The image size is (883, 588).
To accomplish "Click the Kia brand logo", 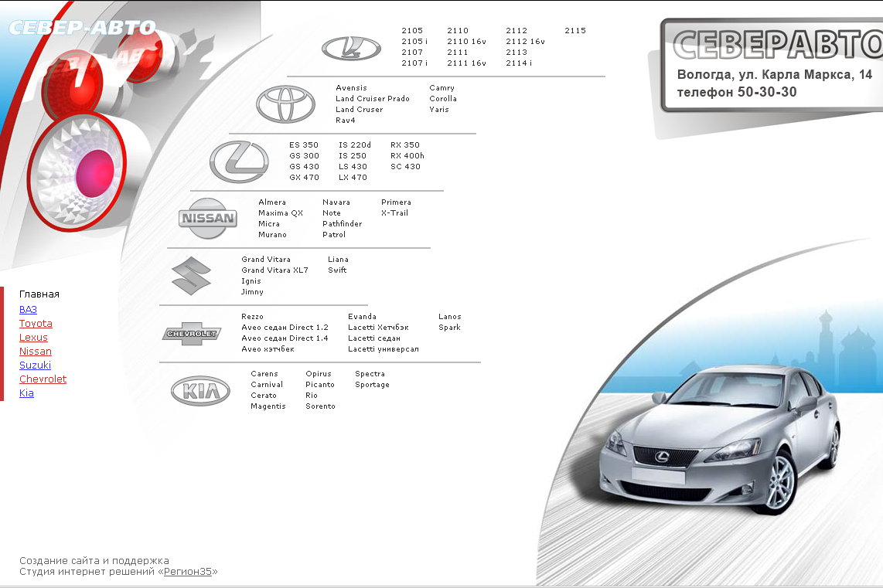I will pyautogui.click(x=200, y=390).
